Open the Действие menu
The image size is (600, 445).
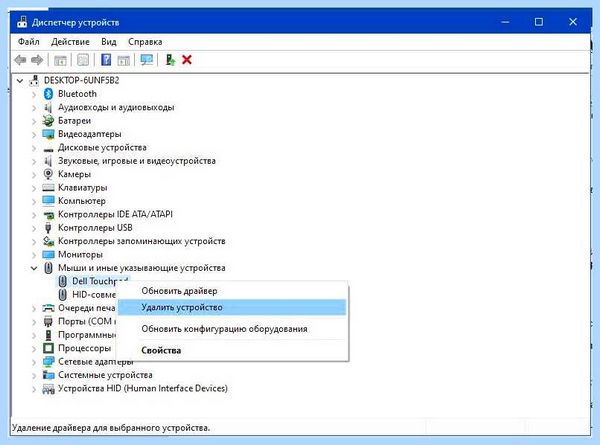pos(70,42)
